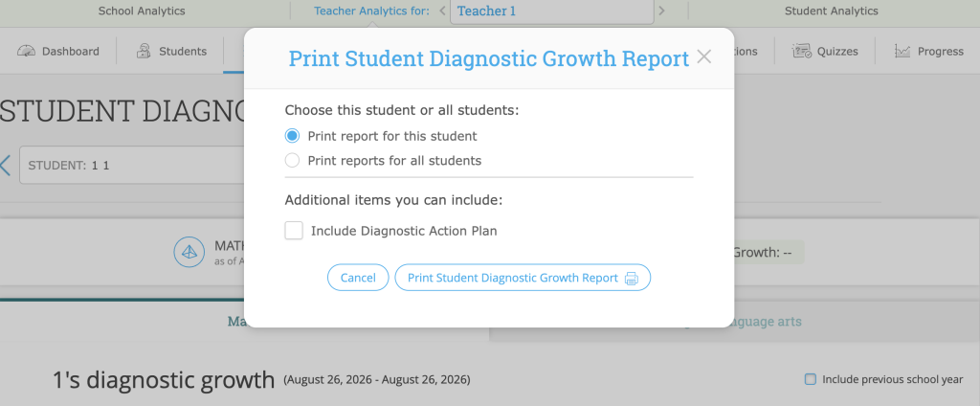Screen dimensions: 980x406
Task: Click the Quizzes icon
Action: [802, 52]
